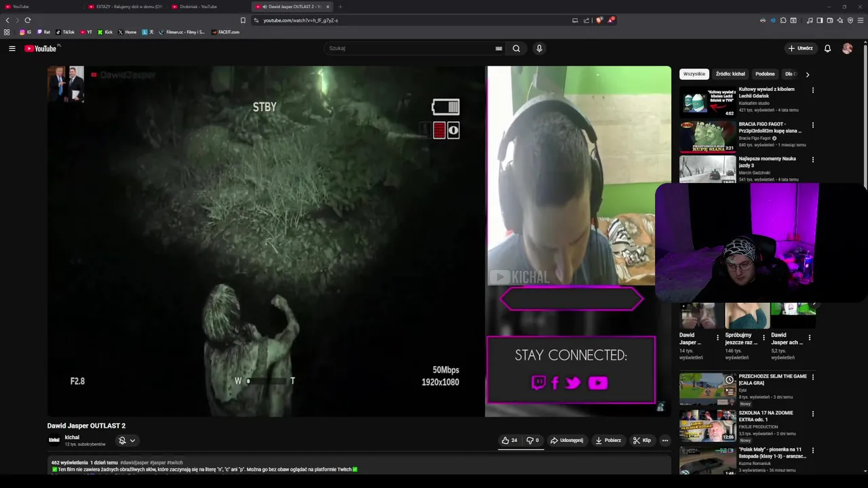Click the search magnifier button
Screen dimensions: 868x488
516,48
